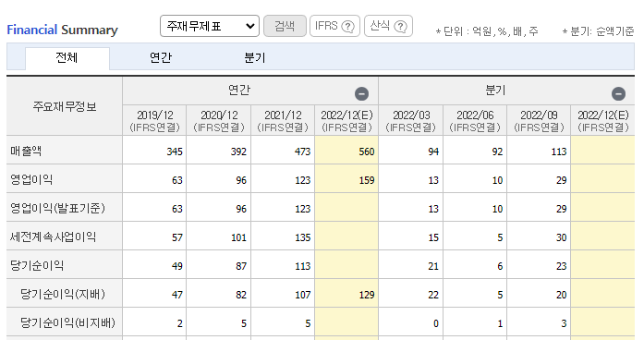Viewport: 644px width, 340px height.
Task: Click the 2020/12 annual column header
Action: pyautogui.click(x=218, y=121)
